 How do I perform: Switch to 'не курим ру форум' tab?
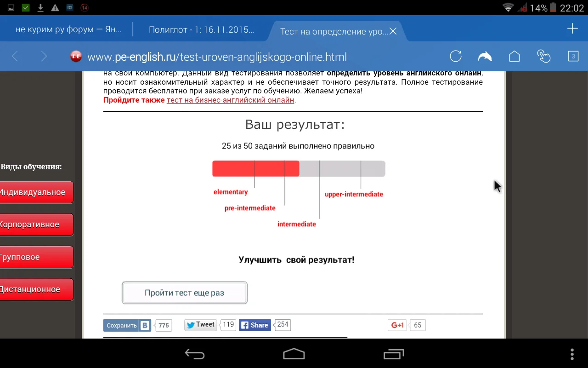[x=69, y=29]
